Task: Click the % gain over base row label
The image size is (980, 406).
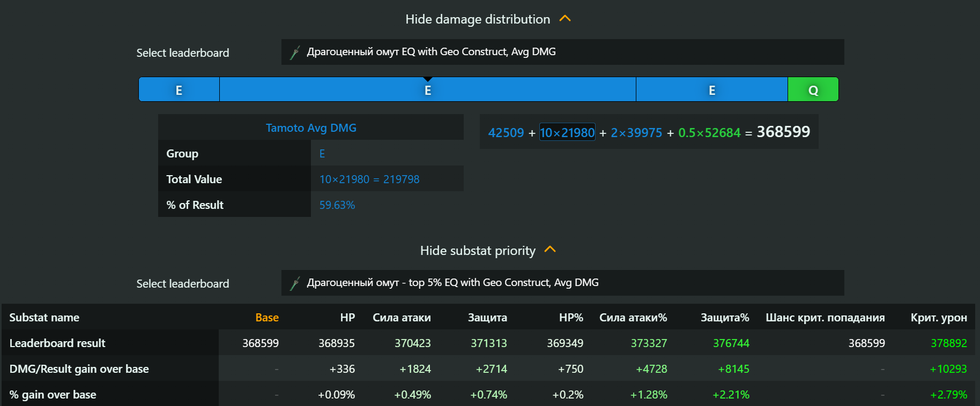Action: click(x=53, y=395)
